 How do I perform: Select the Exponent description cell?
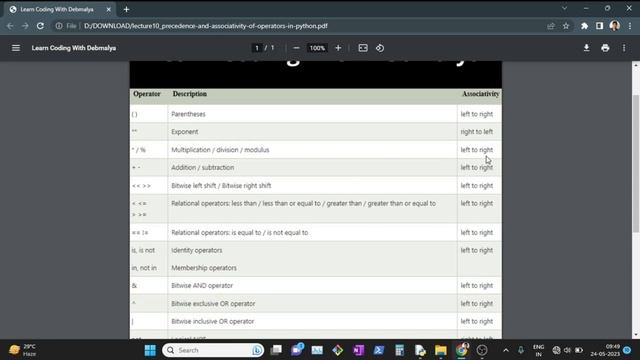click(184, 132)
